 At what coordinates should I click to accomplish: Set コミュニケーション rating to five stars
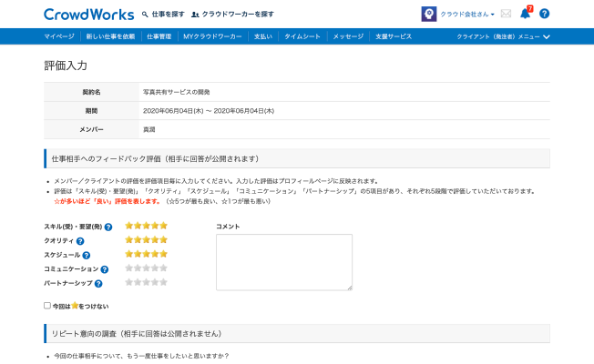click(x=164, y=268)
